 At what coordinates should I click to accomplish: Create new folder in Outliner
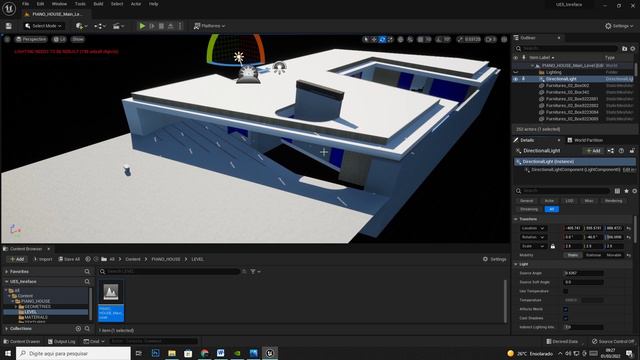tap(624, 49)
